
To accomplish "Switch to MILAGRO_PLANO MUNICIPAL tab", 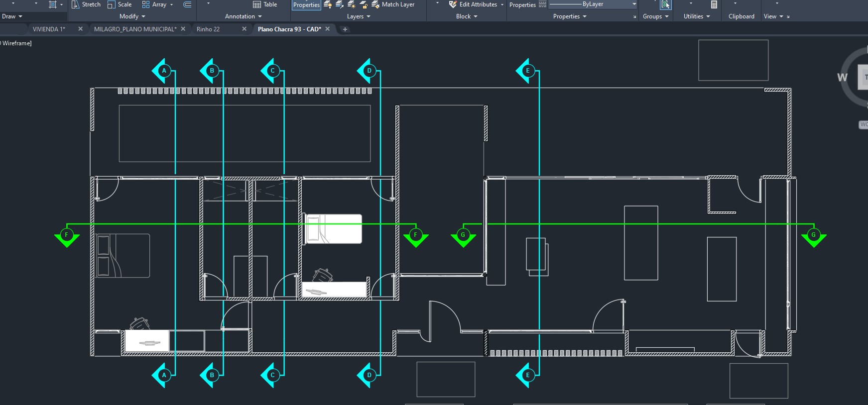I will point(135,29).
